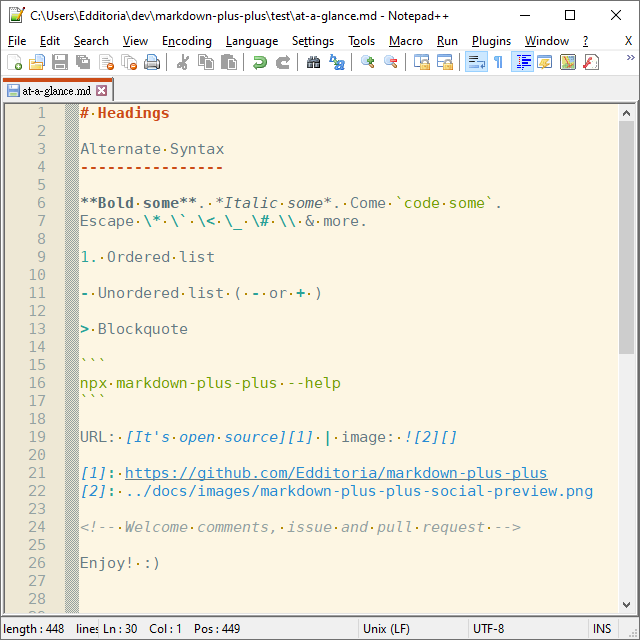Click the 'Pos : 449' status entry
The width and height of the screenshot is (640, 640).
217,629
